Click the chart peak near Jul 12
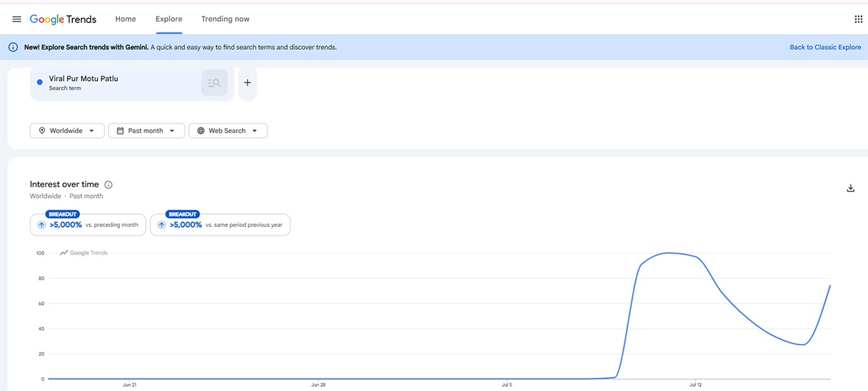 pyautogui.click(x=669, y=253)
